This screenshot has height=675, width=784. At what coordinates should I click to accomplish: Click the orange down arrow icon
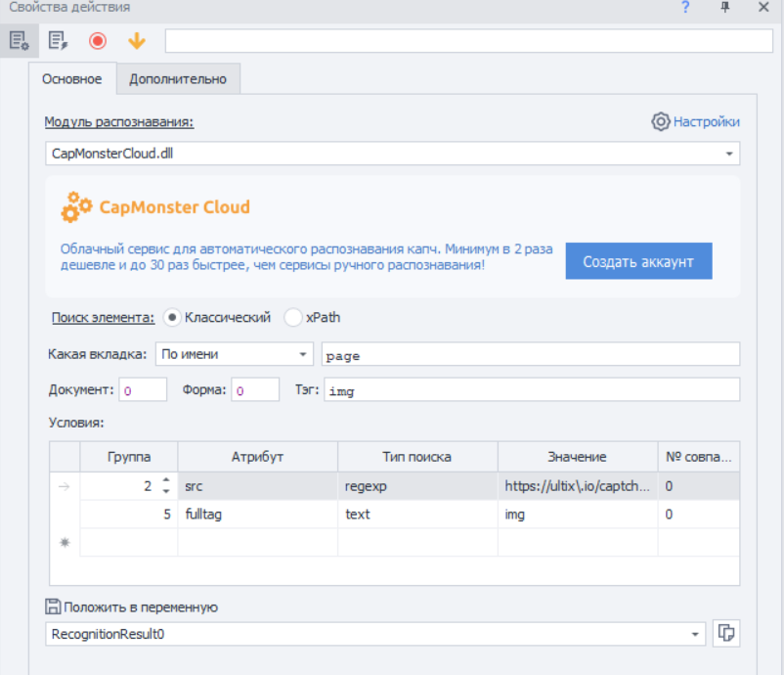point(137,40)
